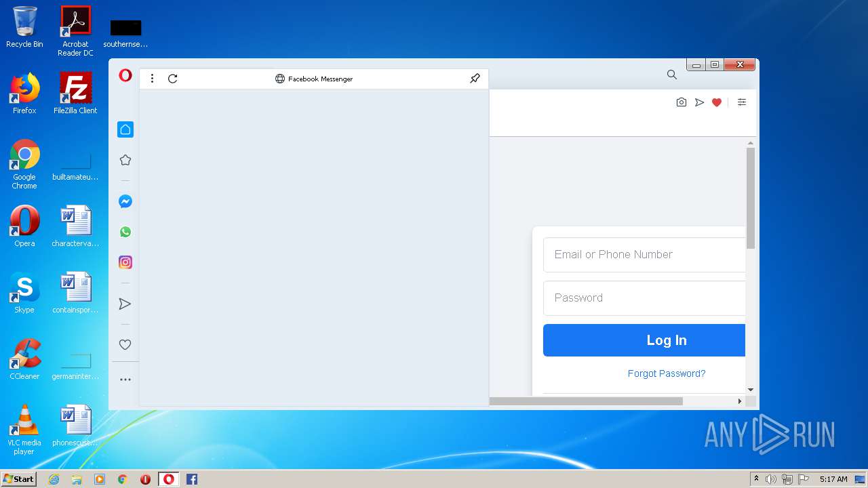Take a snapshot with camera icon
This screenshot has height=488, width=868.
pyautogui.click(x=682, y=102)
